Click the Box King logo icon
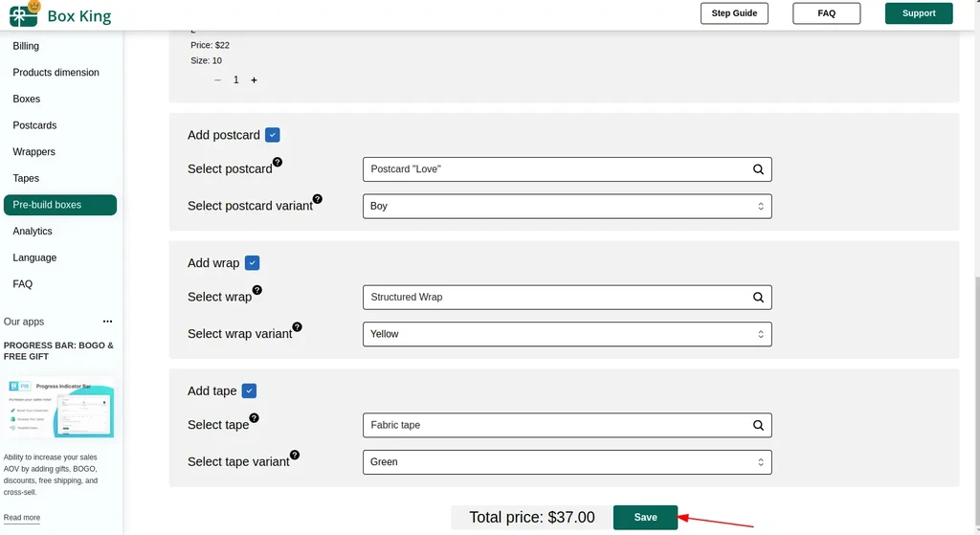The height and width of the screenshot is (535, 980). click(x=24, y=13)
